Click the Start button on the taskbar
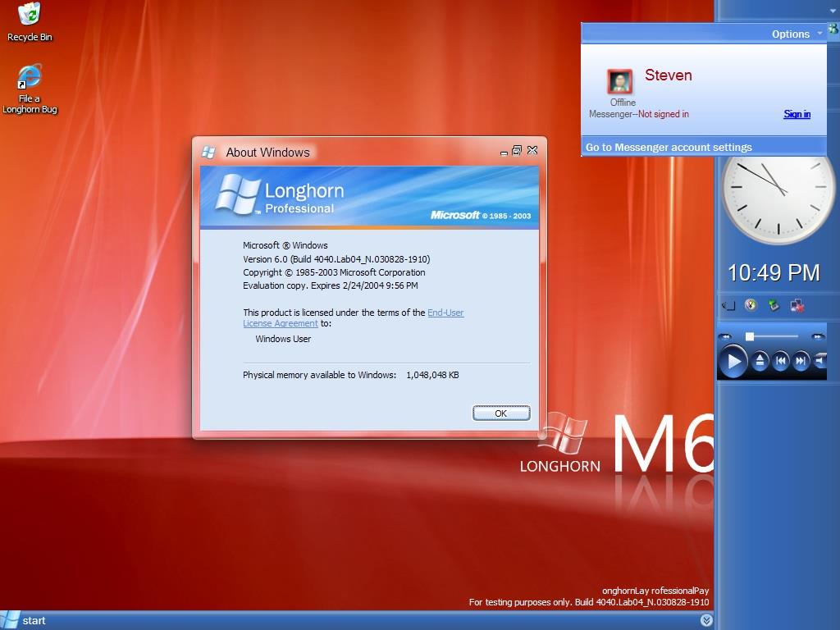The width and height of the screenshot is (840, 630). pyautogui.click(x=24, y=620)
